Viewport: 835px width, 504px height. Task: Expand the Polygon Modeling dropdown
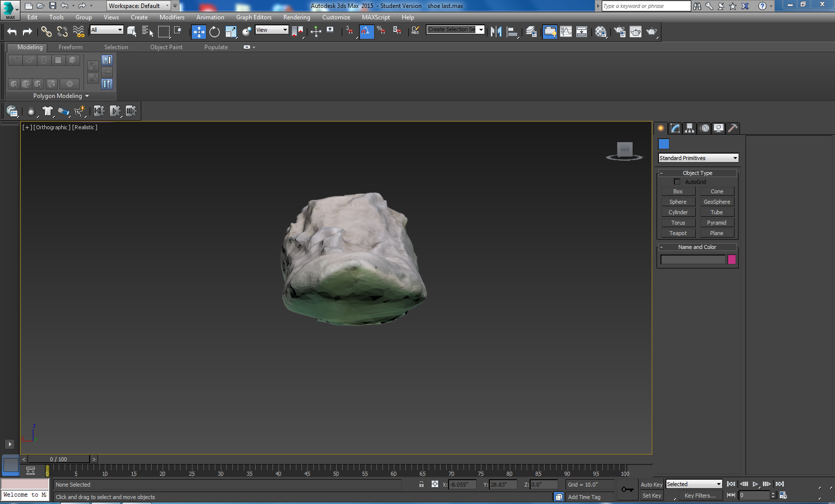tap(61, 96)
